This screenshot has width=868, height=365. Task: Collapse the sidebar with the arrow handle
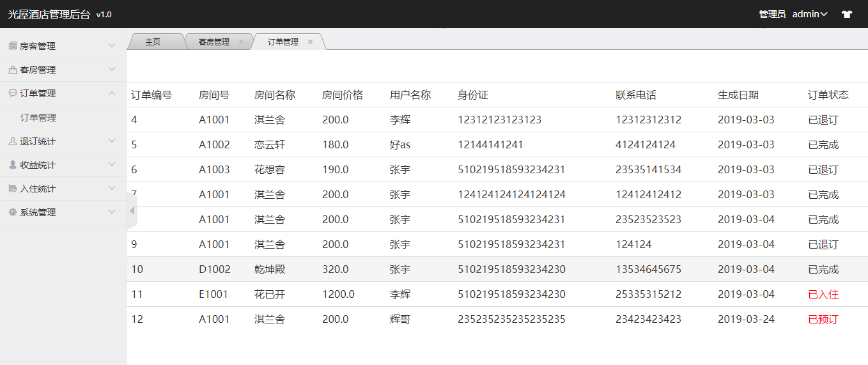click(x=132, y=211)
